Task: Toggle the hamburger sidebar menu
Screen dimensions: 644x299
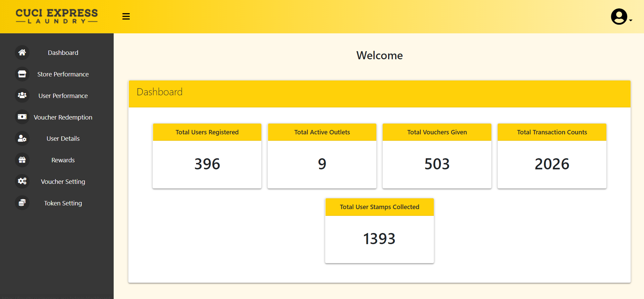Action: pyautogui.click(x=126, y=16)
